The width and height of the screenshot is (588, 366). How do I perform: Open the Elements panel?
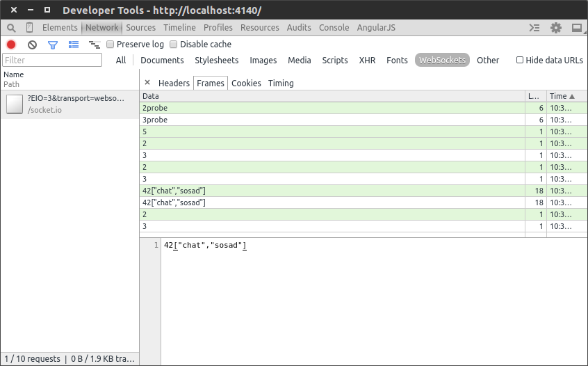click(60, 28)
